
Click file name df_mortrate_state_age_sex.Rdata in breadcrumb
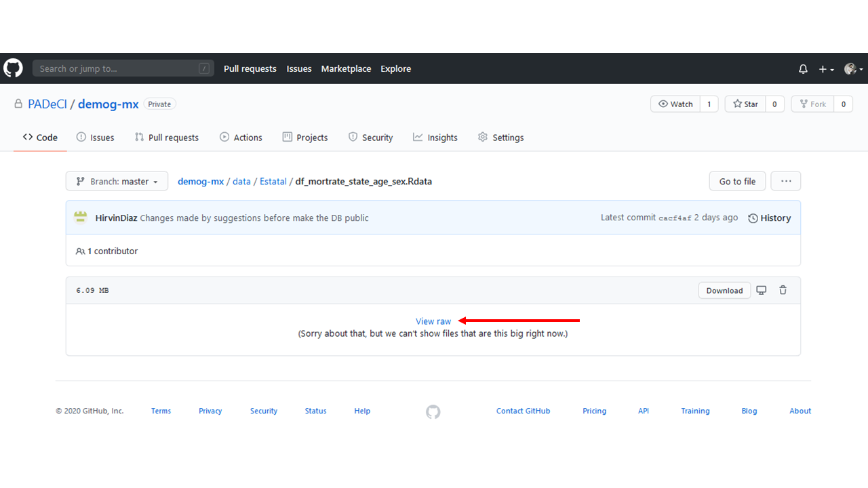point(363,181)
